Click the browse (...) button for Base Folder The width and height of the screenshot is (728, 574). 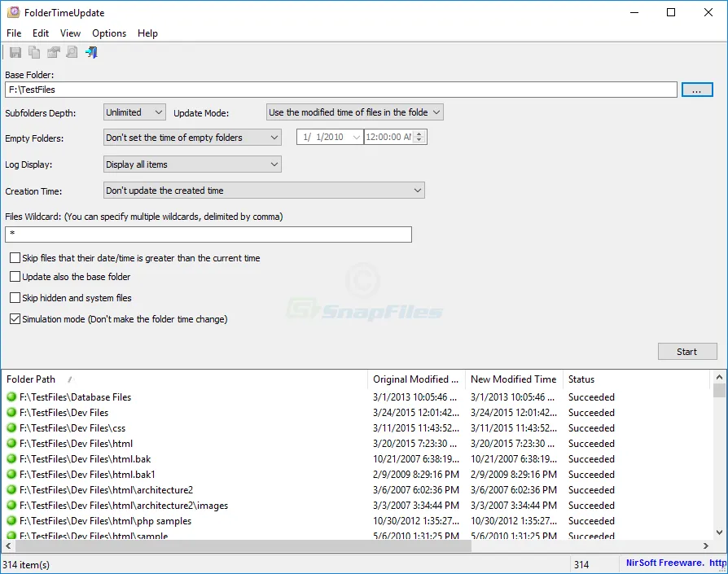click(x=697, y=90)
